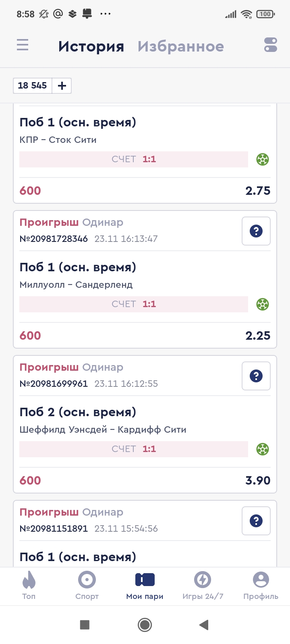The height and width of the screenshot is (644, 290).
Task: Switch to the Избранное tab
Action: 180,46
